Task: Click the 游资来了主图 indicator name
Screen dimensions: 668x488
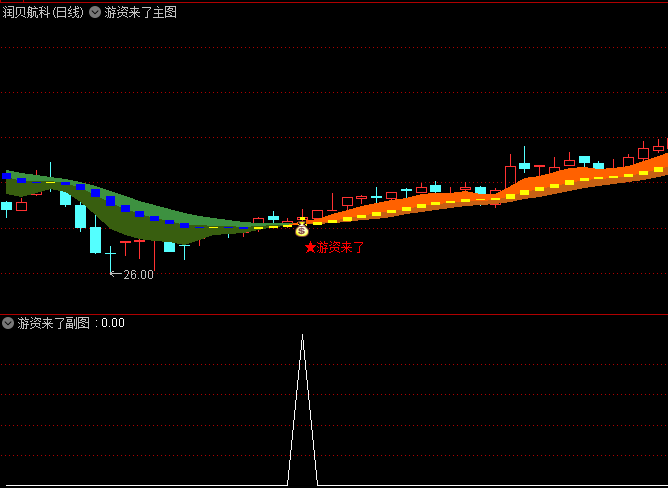Action: tap(140, 12)
